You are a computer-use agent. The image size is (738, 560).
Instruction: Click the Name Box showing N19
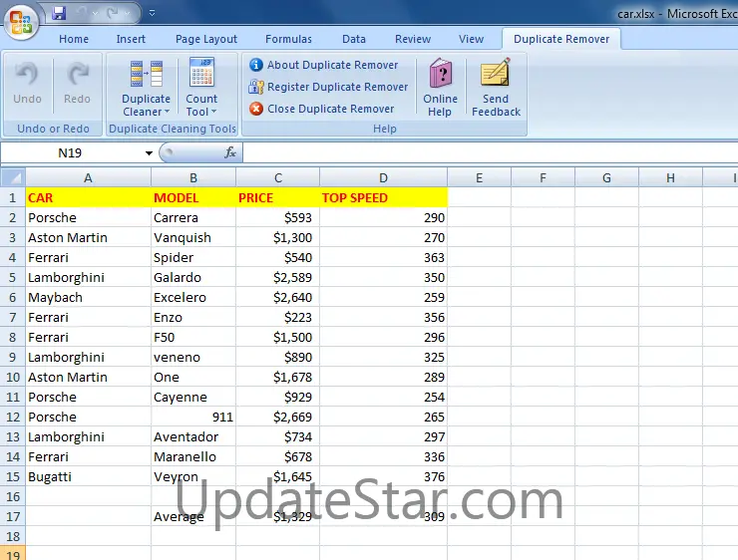71,152
